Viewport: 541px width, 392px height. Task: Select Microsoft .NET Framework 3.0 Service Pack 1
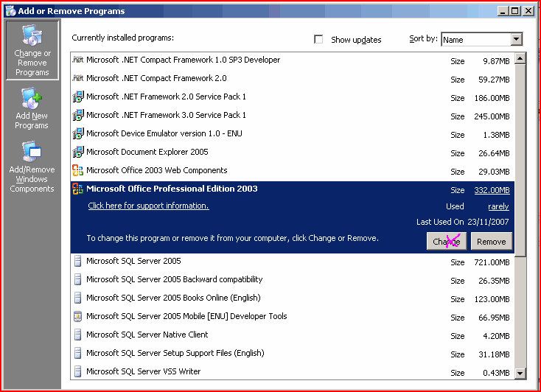tap(166, 115)
